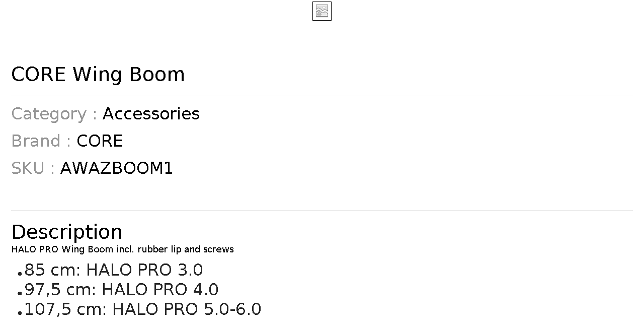
Task: Click the "Category :" label
Action: [x=54, y=114]
